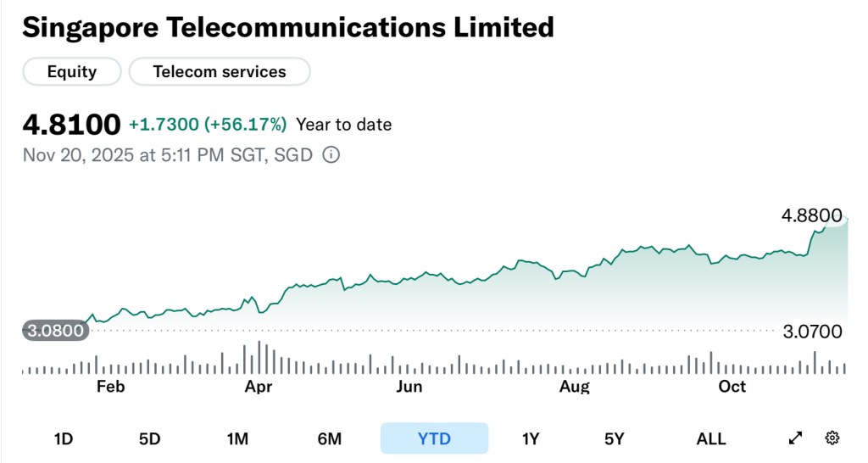Click the Singapore Telecommunications Limited title
The height and width of the screenshot is (463, 868).
click(288, 27)
